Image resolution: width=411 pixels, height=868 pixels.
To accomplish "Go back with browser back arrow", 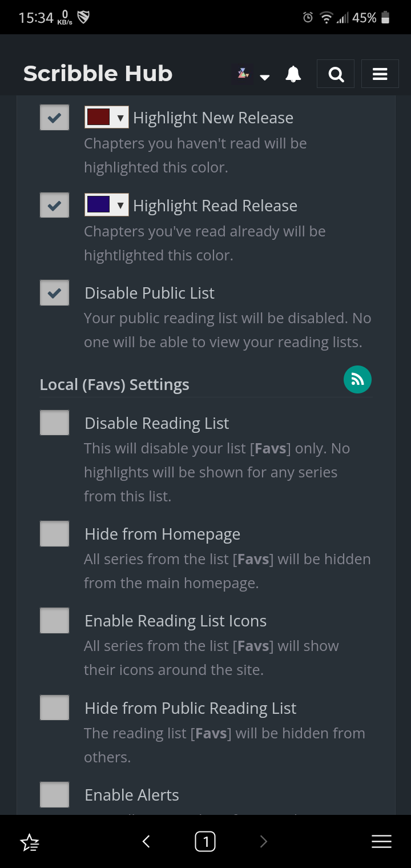I will coord(146,841).
